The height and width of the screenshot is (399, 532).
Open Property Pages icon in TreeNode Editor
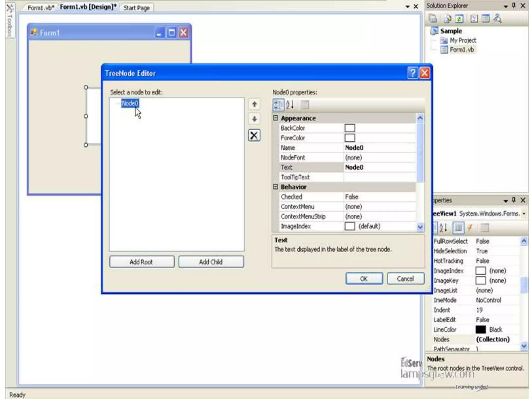[305, 105]
